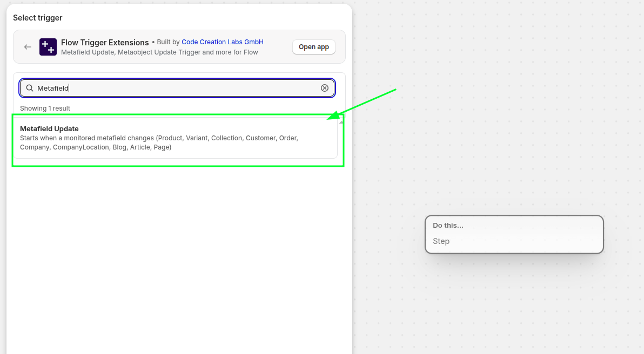644x354 pixels.
Task: Click the small resize corner of results list
Action: coord(341,122)
